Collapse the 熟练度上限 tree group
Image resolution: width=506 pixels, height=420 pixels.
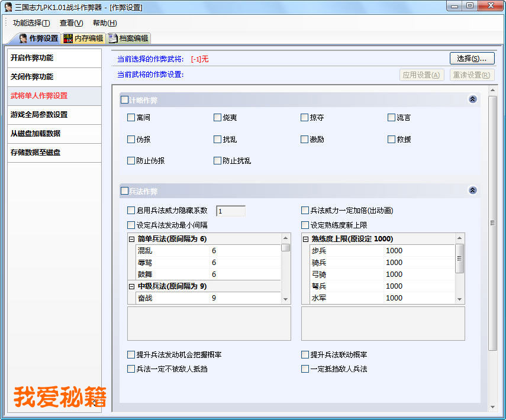tap(306, 239)
